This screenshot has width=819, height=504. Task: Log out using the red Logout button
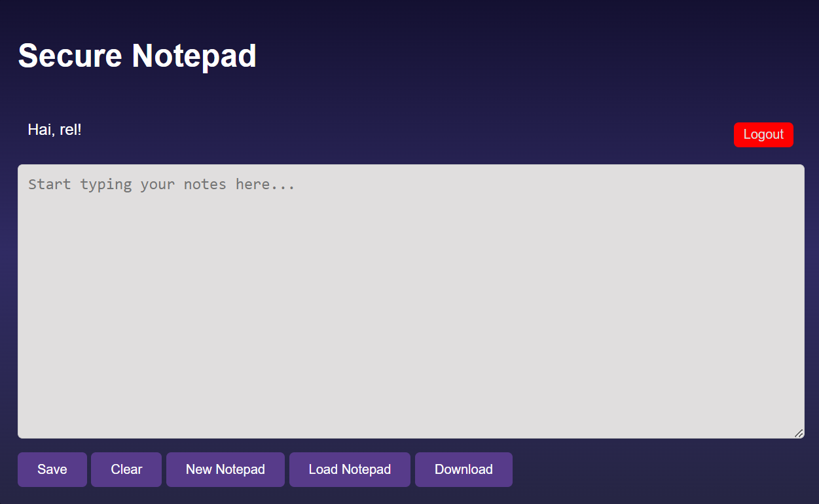763,135
